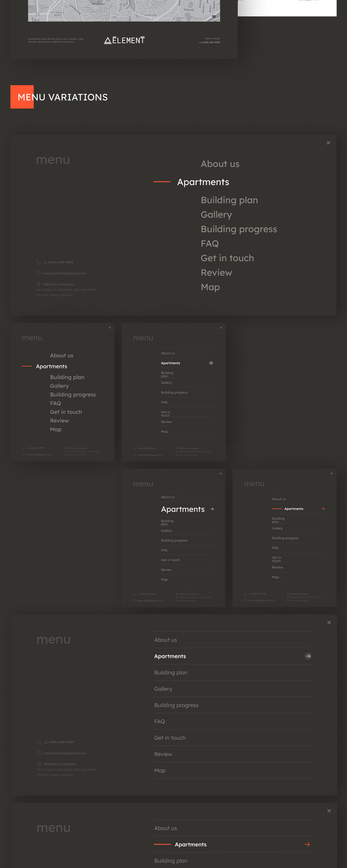Click the phone icon in the top full-width menu
Viewport: 347px width, 868px height.
pyautogui.click(x=39, y=262)
